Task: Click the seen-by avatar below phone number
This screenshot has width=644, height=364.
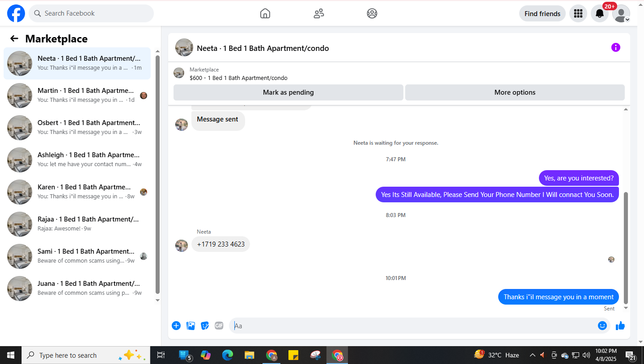Action: click(x=611, y=259)
